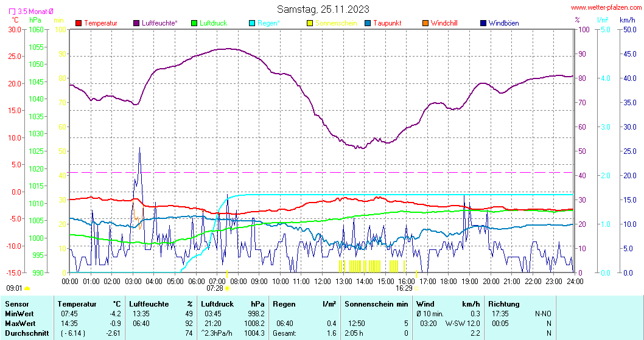
Task: Click the green Luftdruck legend swatch
Action: 194,23
